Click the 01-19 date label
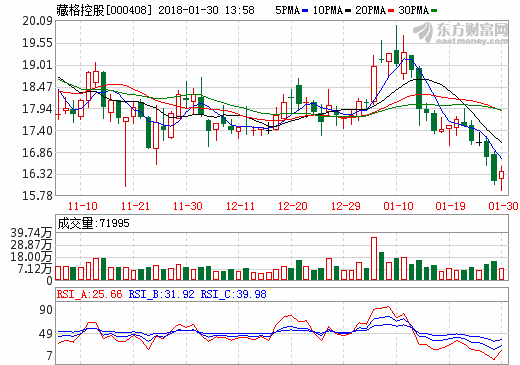The height and width of the screenshot is (365, 520). (x=450, y=206)
